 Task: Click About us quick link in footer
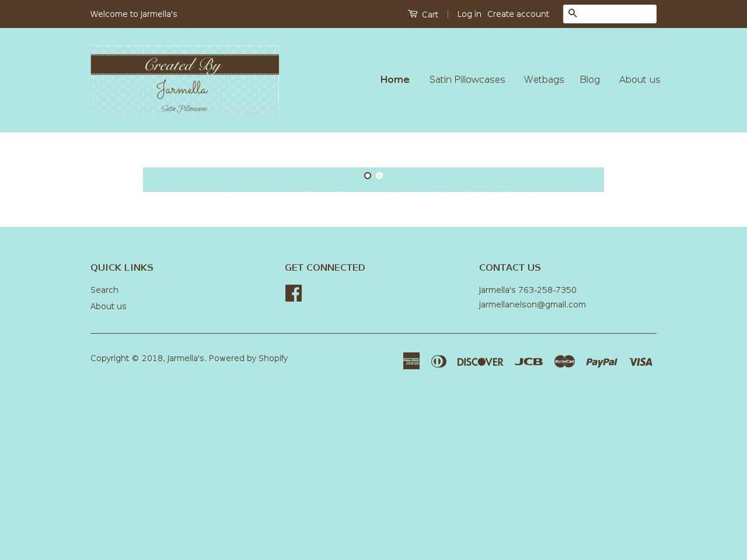click(x=108, y=306)
